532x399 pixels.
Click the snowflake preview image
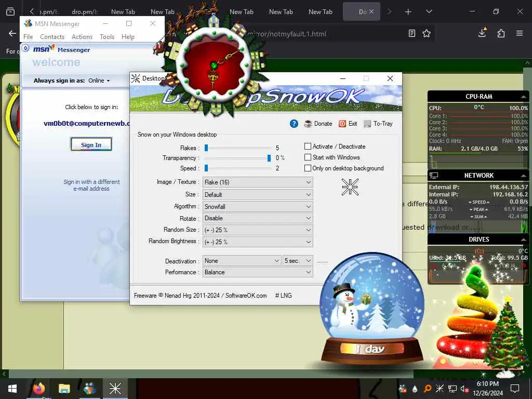(x=350, y=187)
